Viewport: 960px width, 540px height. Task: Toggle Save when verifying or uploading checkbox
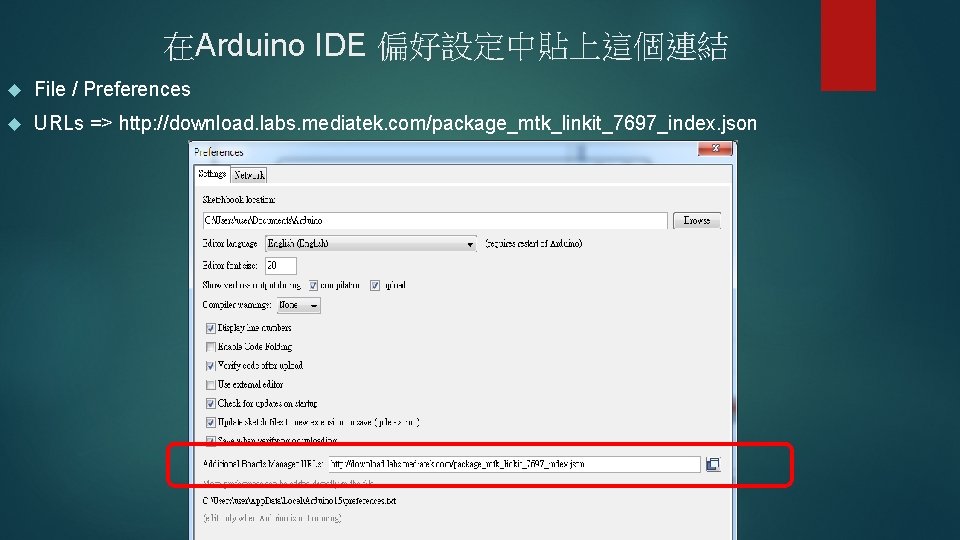tap(211, 440)
